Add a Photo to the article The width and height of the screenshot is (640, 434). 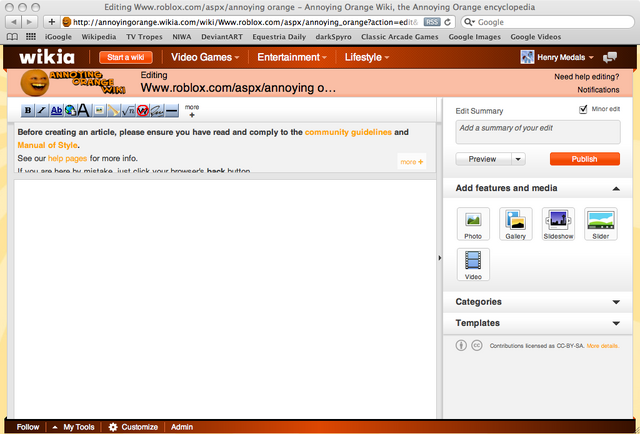[473, 224]
